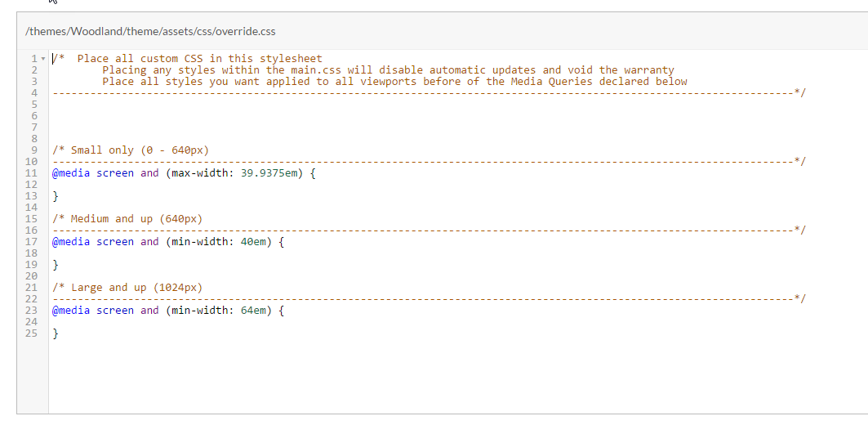
Task: Click the override.css file path header
Action: pos(150,32)
